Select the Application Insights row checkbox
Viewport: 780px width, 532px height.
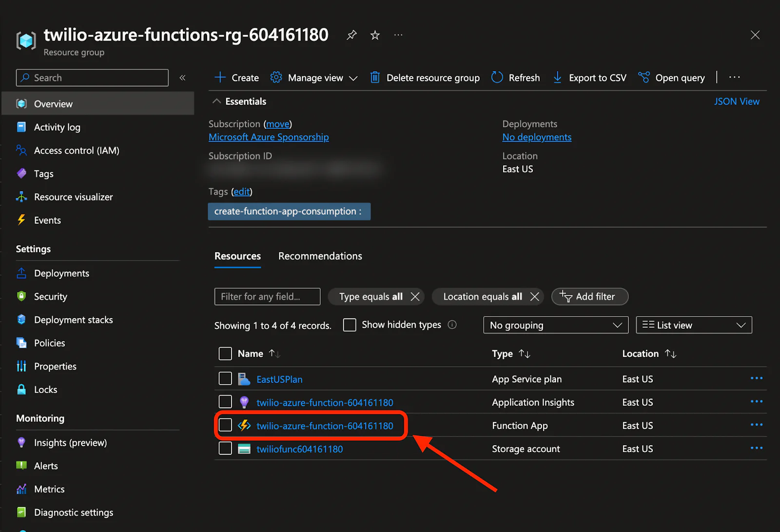click(x=225, y=402)
